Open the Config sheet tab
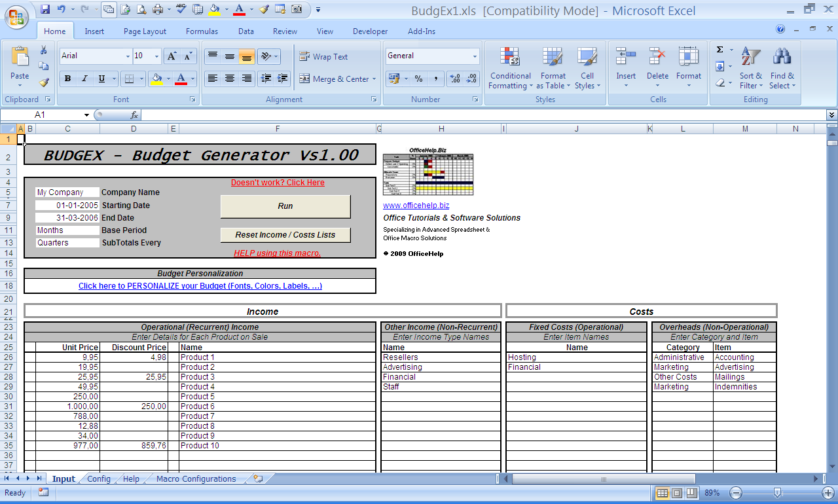Screen dimensions: 838x504 tap(99, 479)
